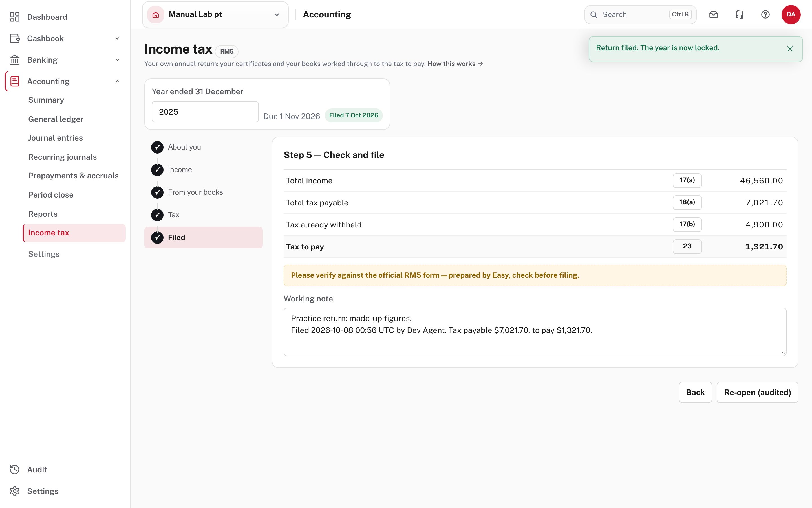Open Recurring journals
Screen dimensions: 812x508
click(x=62, y=157)
